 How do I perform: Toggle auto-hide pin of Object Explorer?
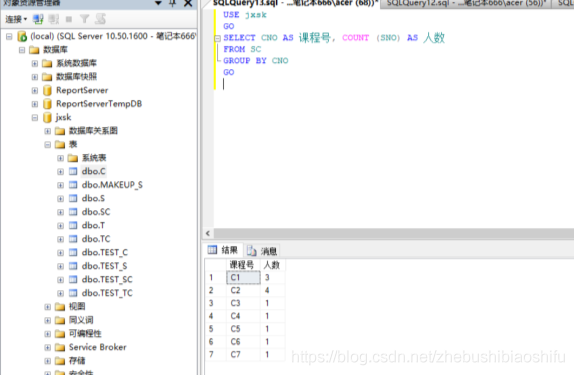(173, 3)
